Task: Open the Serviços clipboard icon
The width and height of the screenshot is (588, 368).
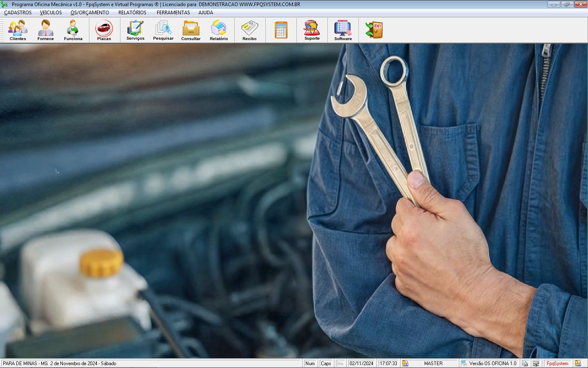Action: point(135,30)
